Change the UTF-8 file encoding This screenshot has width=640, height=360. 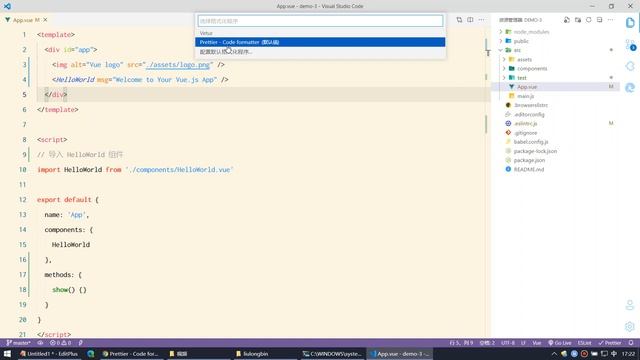pyautogui.click(x=508, y=343)
